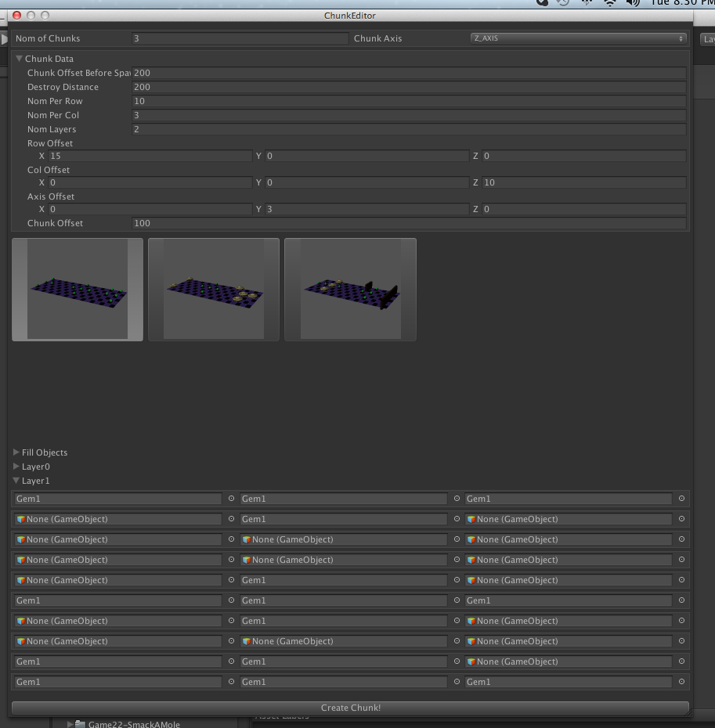Screen dimensions: 715x728
Task: Open object picker for Layer1 row 9, left column
Action: (x=231, y=661)
